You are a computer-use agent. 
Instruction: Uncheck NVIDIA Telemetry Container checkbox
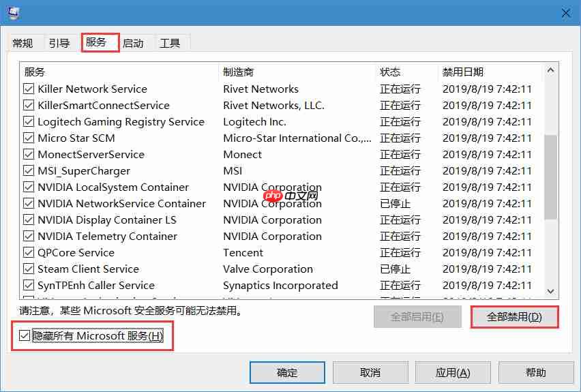[x=29, y=236]
